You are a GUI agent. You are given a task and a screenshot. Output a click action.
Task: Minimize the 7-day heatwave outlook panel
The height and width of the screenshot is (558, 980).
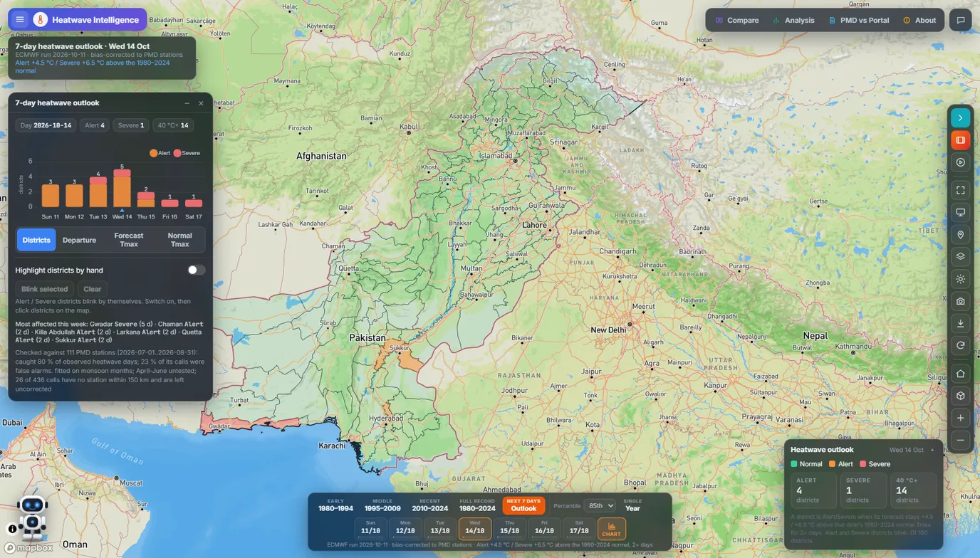pyautogui.click(x=187, y=103)
